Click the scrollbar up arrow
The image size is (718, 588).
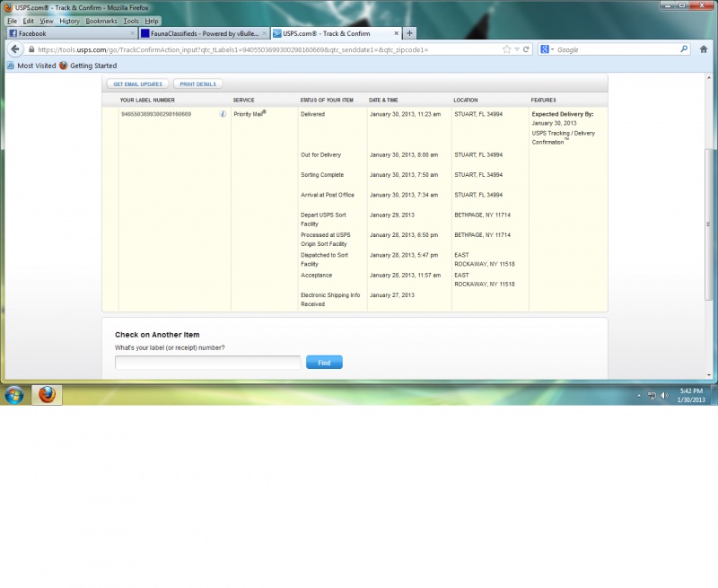click(709, 78)
